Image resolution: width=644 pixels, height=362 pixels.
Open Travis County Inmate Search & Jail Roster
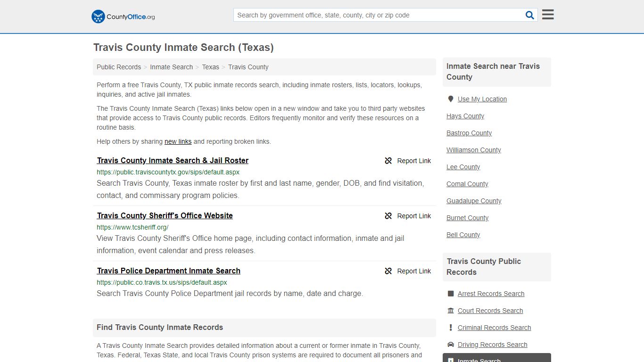tap(173, 160)
